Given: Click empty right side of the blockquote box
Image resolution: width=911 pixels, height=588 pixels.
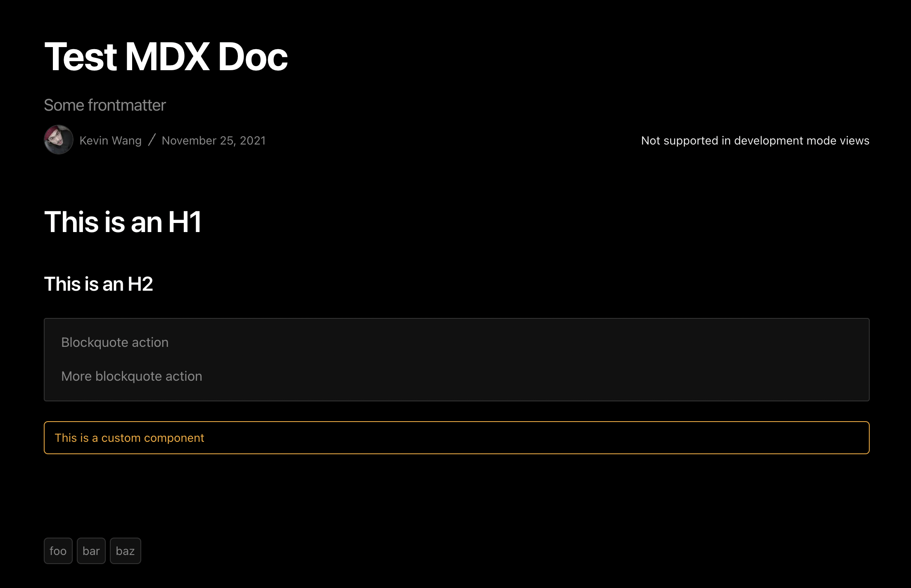Looking at the screenshot, I should pyautogui.click(x=619, y=359).
